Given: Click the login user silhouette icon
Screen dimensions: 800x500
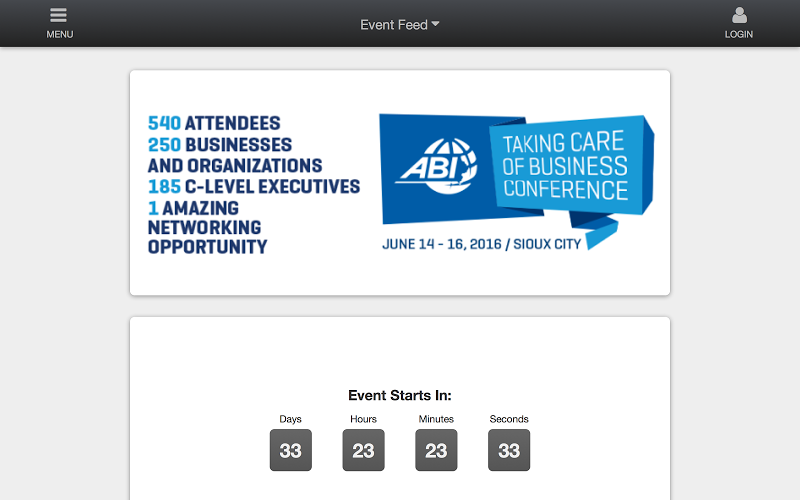Looking at the screenshot, I should [x=739, y=15].
